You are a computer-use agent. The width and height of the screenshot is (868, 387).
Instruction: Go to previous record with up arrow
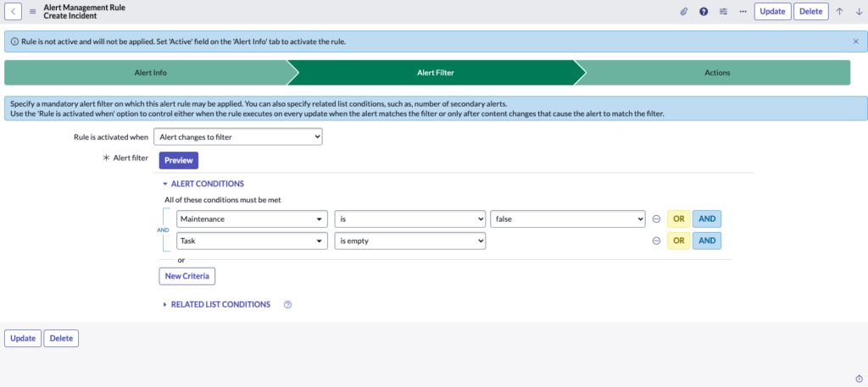pos(839,11)
